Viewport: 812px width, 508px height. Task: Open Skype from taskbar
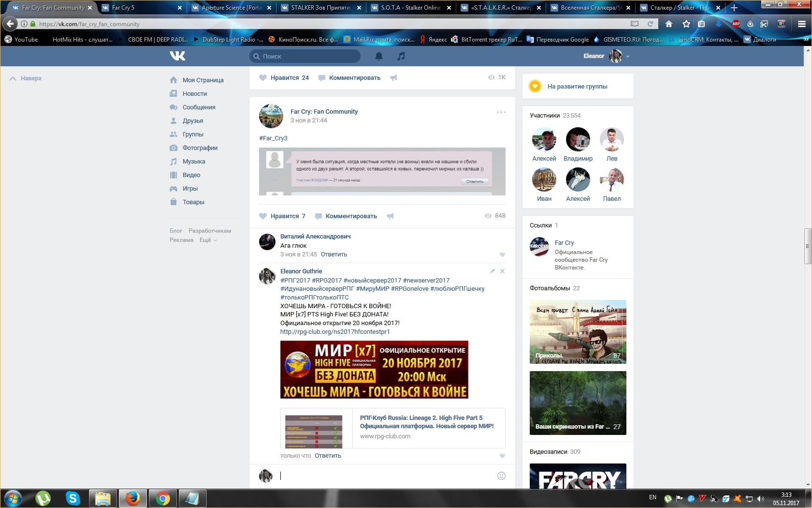pos(73,498)
